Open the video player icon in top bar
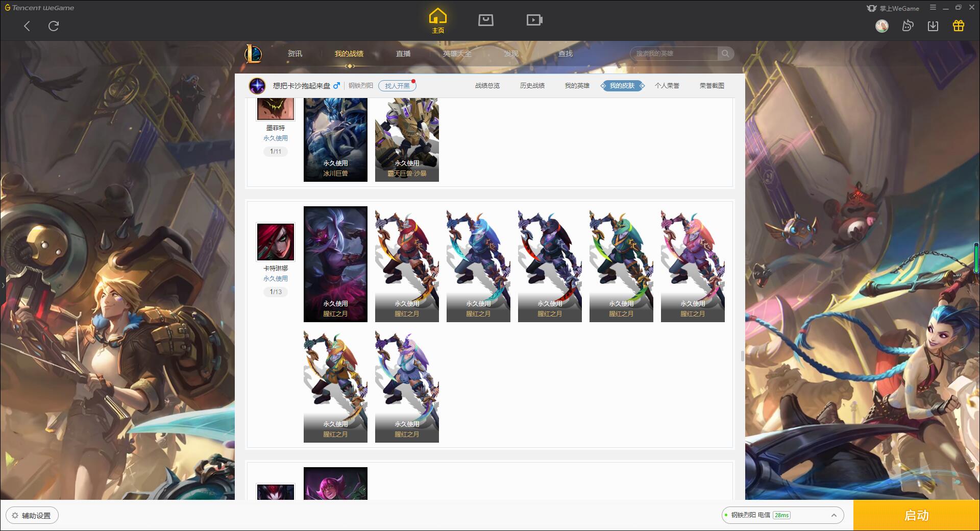This screenshot has width=980, height=531. 534,20
